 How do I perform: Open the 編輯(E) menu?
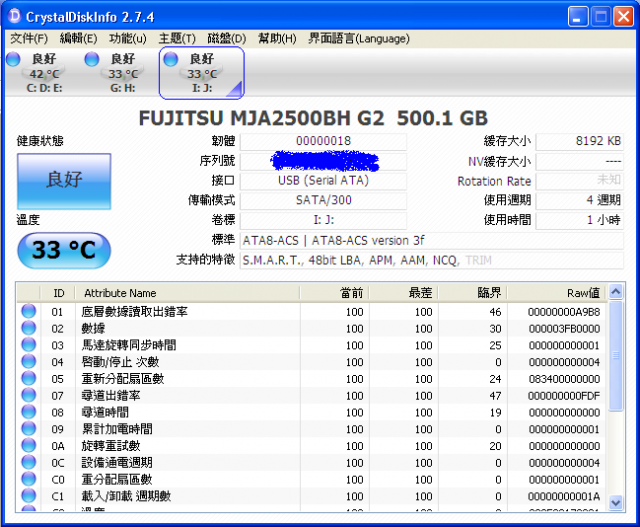pos(78,38)
